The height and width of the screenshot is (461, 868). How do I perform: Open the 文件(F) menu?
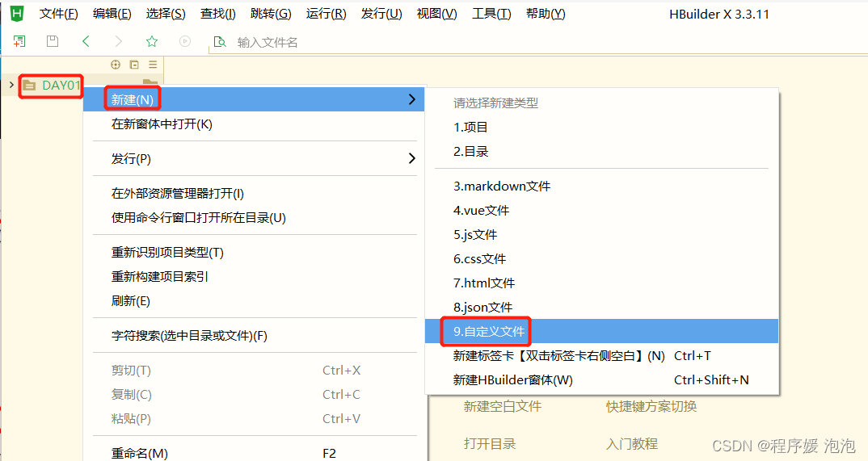click(x=59, y=15)
